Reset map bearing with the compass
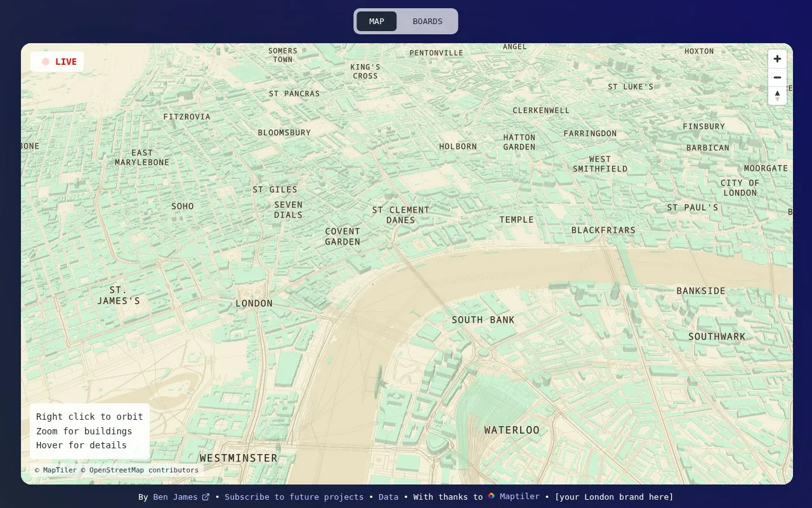 point(777,96)
